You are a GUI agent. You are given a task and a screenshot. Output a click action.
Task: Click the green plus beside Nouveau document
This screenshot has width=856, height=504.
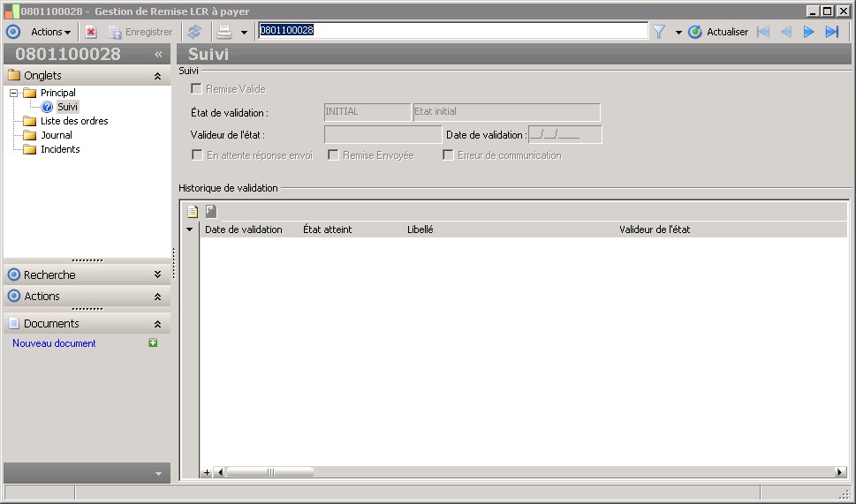tap(153, 342)
